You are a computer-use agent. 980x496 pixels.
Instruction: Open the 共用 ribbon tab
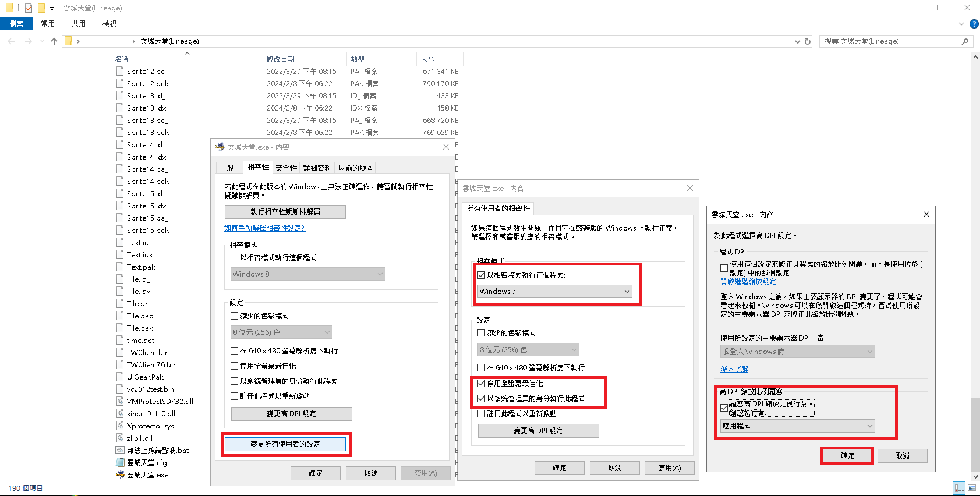click(79, 24)
